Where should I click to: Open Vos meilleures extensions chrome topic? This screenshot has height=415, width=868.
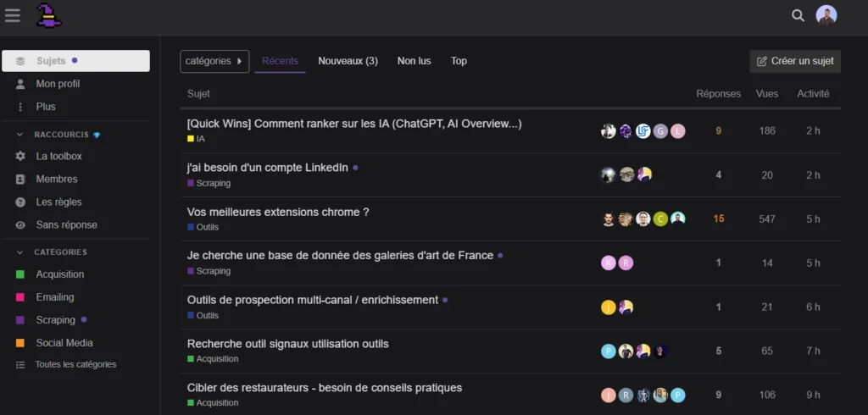click(278, 212)
